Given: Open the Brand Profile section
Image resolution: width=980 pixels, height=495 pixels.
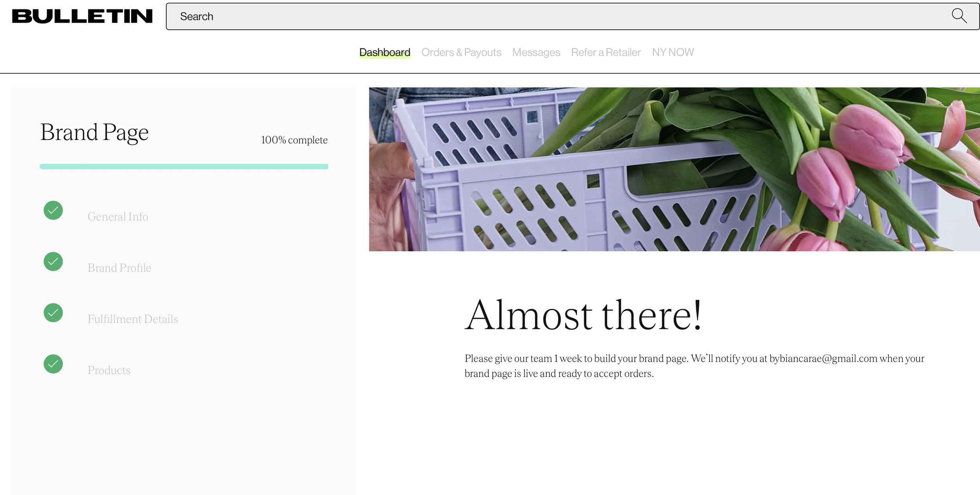Looking at the screenshot, I should (119, 268).
